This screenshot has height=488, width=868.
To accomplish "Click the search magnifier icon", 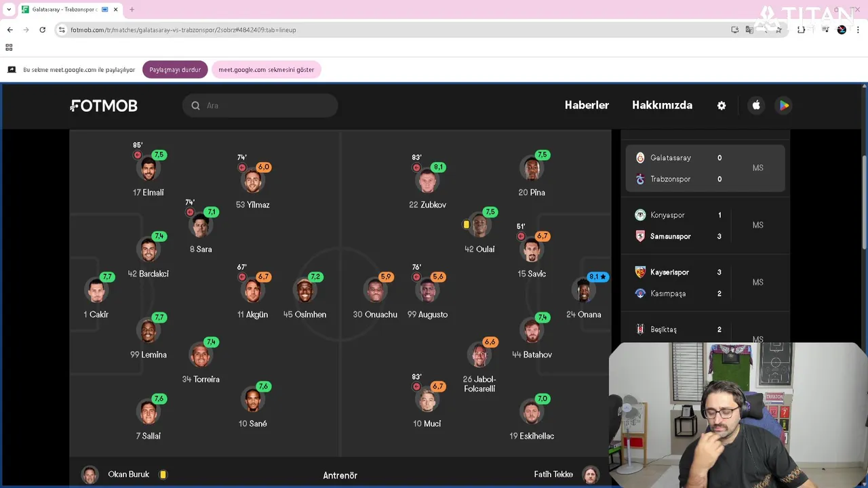I will [195, 106].
